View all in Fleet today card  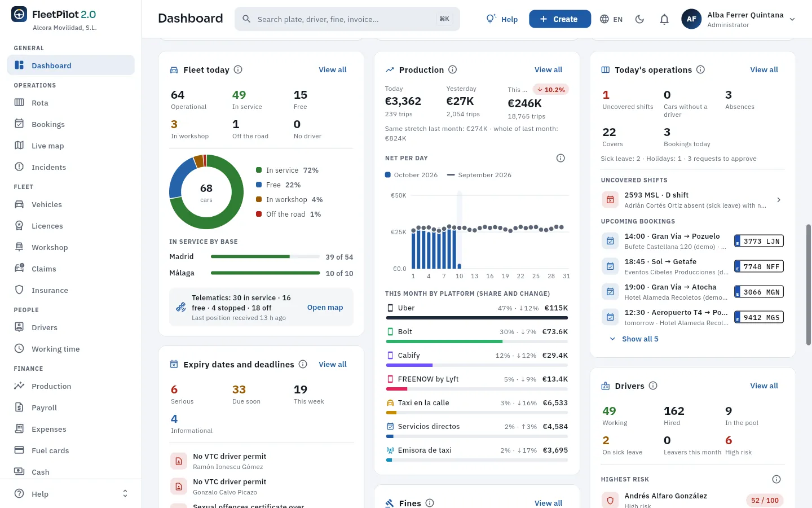pyautogui.click(x=333, y=69)
